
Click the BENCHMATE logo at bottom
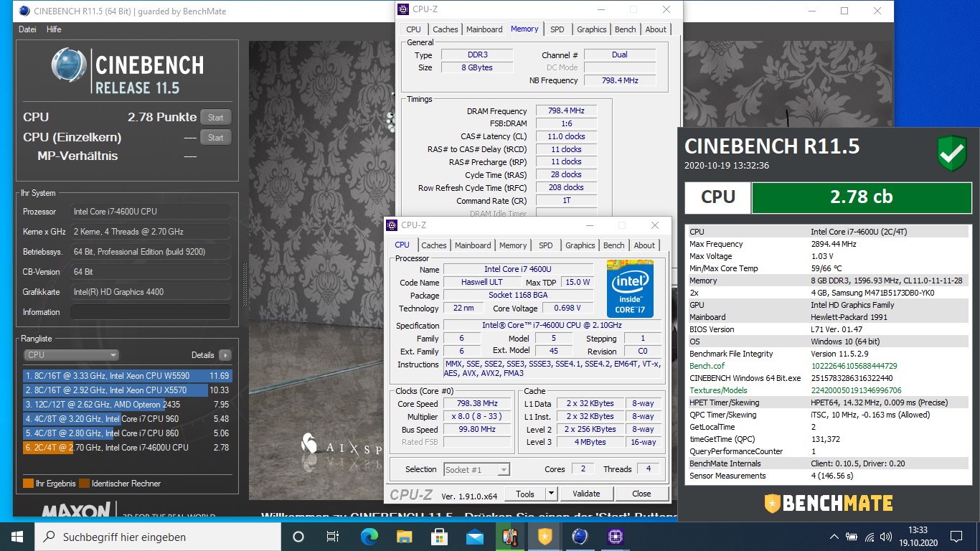click(828, 503)
